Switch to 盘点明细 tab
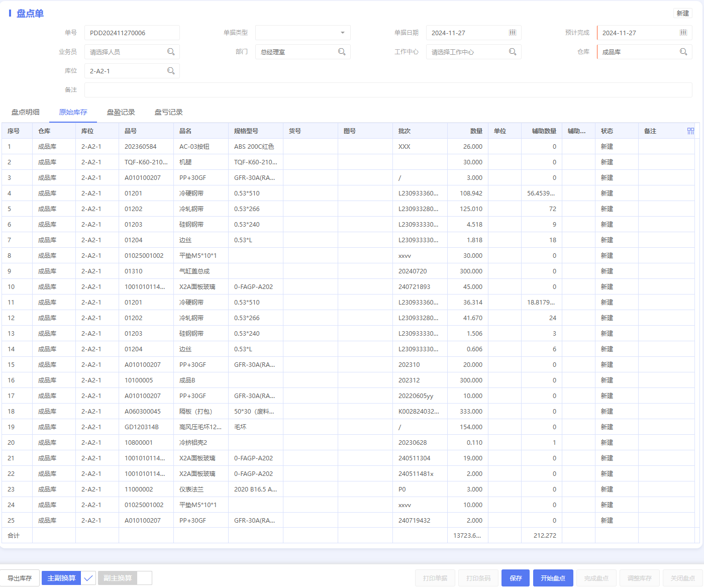The image size is (704, 588). (x=25, y=112)
